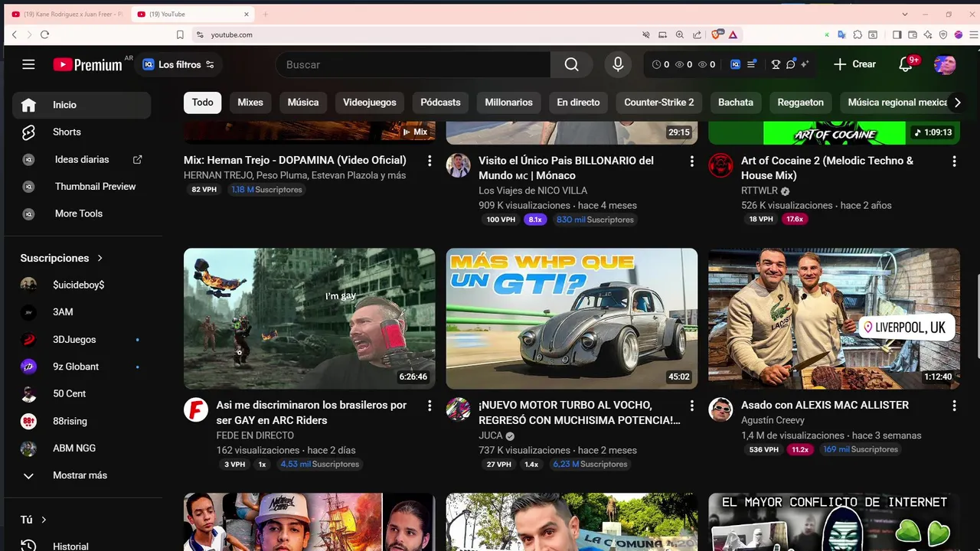Go to Inicio in the sidebar
This screenshot has width=980, height=551.
[x=81, y=105]
